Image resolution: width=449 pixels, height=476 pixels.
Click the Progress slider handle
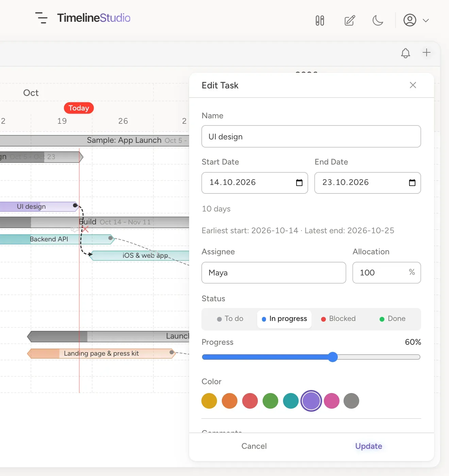tap(333, 357)
